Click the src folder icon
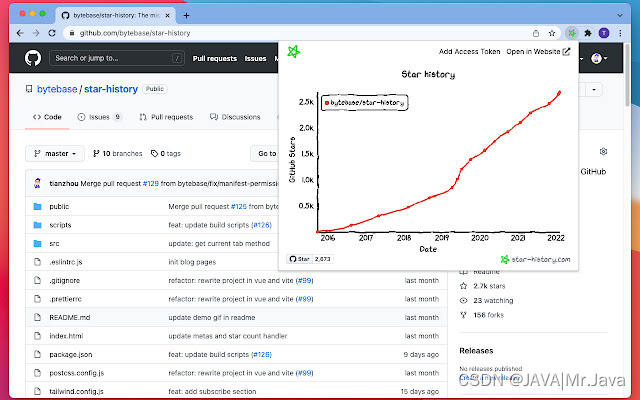This screenshot has height=400, width=640. click(38, 244)
